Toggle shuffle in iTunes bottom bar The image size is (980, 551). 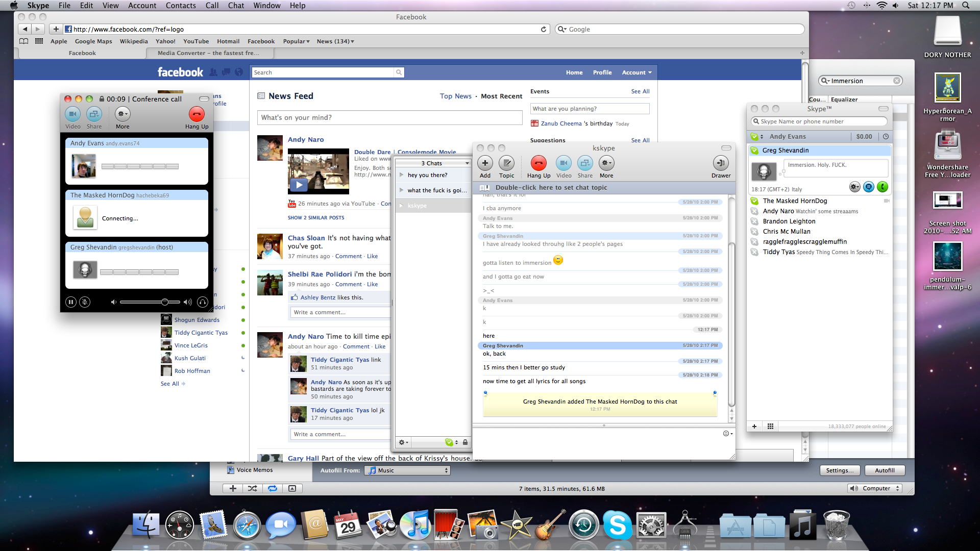253,489
